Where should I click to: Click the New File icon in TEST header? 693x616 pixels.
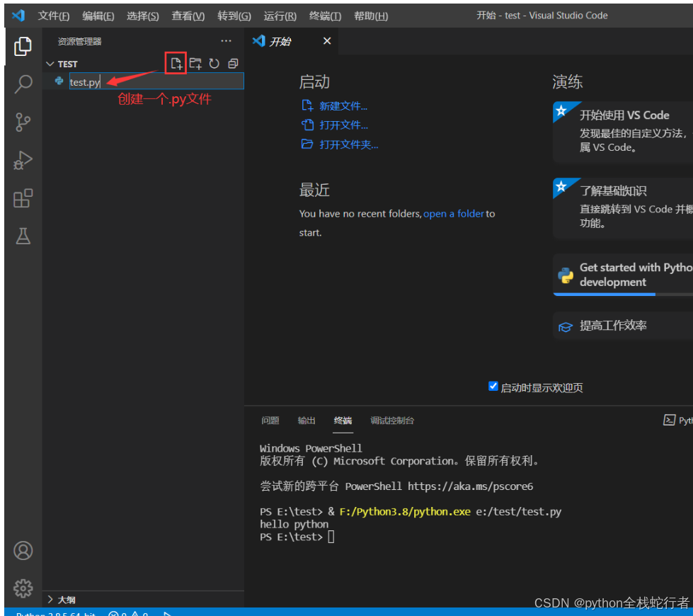click(176, 64)
